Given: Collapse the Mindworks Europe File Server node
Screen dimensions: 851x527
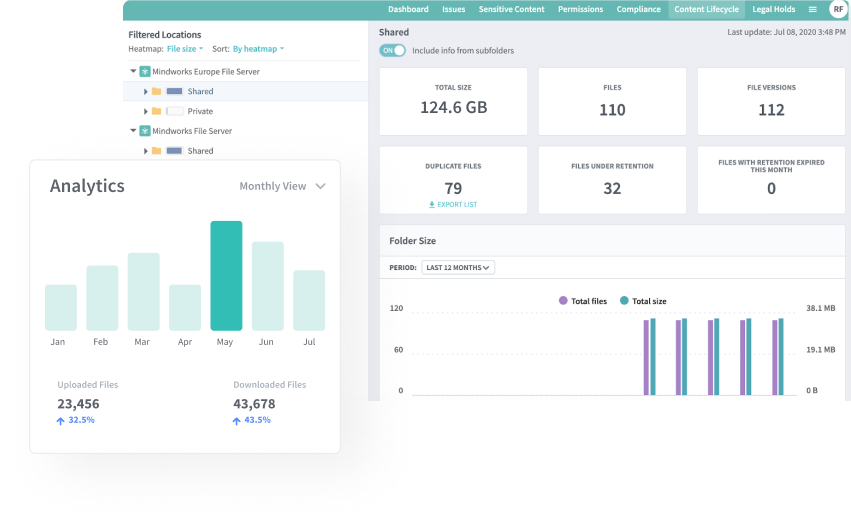Looking at the screenshot, I should [x=134, y=71].
